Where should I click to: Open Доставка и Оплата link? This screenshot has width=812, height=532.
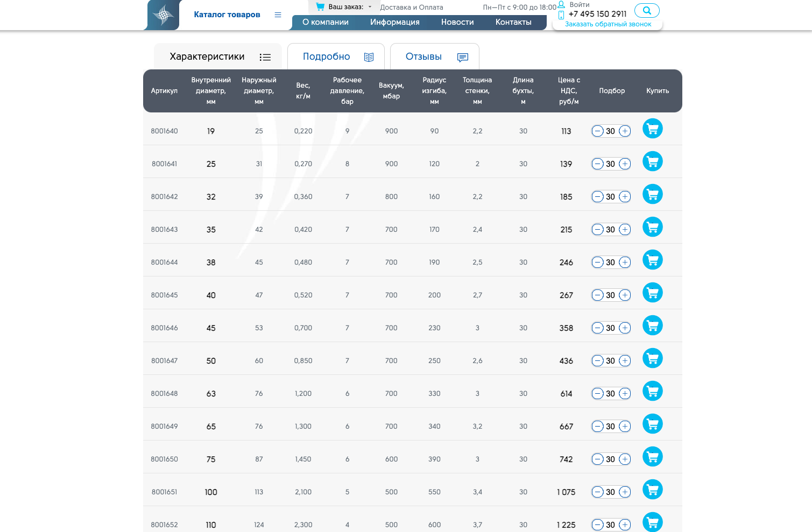411,8
